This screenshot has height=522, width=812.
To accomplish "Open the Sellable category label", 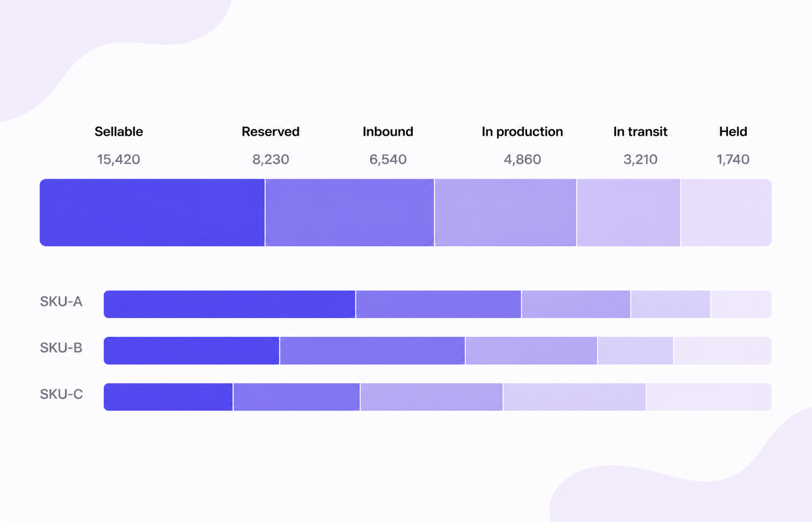I will click(x=119, y=132).
